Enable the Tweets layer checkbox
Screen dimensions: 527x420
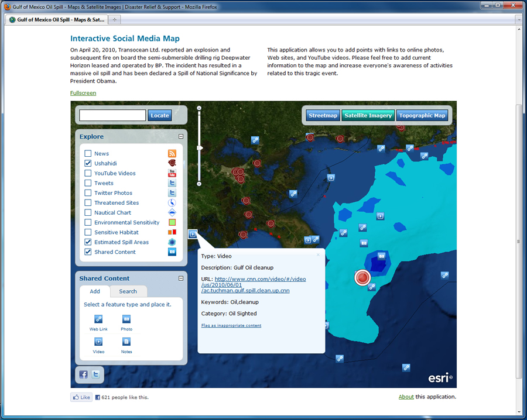click(88, 183)
